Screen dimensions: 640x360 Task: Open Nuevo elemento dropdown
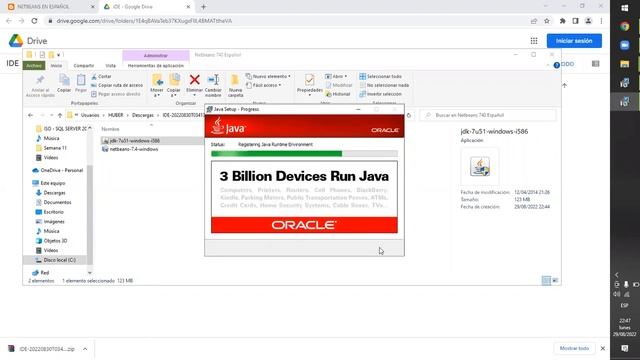click(x=268, y=76)
